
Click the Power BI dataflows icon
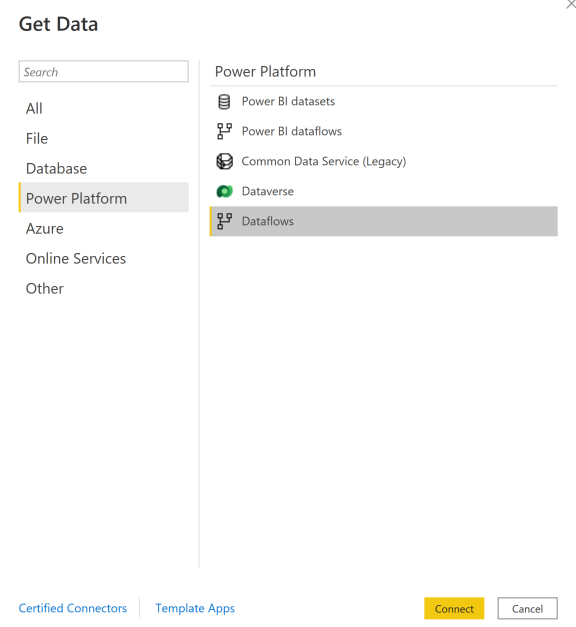pyautogui.click(x=224, y=131)
